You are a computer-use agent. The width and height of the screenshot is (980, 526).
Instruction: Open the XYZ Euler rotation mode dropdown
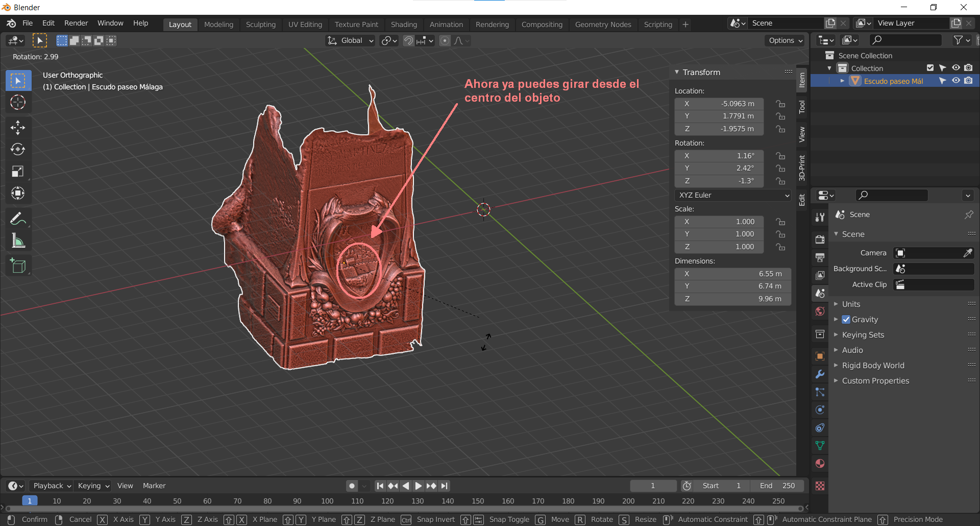[733, 195]
